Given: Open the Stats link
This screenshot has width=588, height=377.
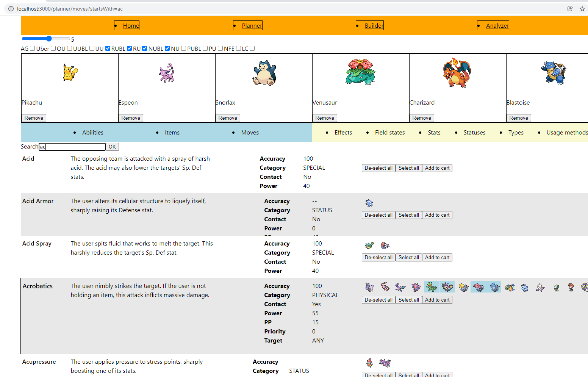Looking at the screenshot, I should (x=434, y=132).
